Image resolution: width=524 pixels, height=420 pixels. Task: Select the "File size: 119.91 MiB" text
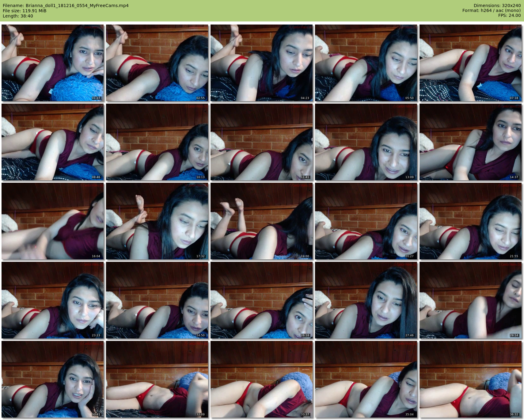click(x=25, y=11)
